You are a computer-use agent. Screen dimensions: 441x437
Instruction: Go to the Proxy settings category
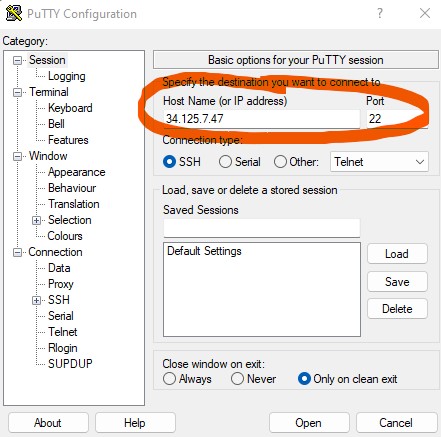pyautogui.click(x=61, y=284)
